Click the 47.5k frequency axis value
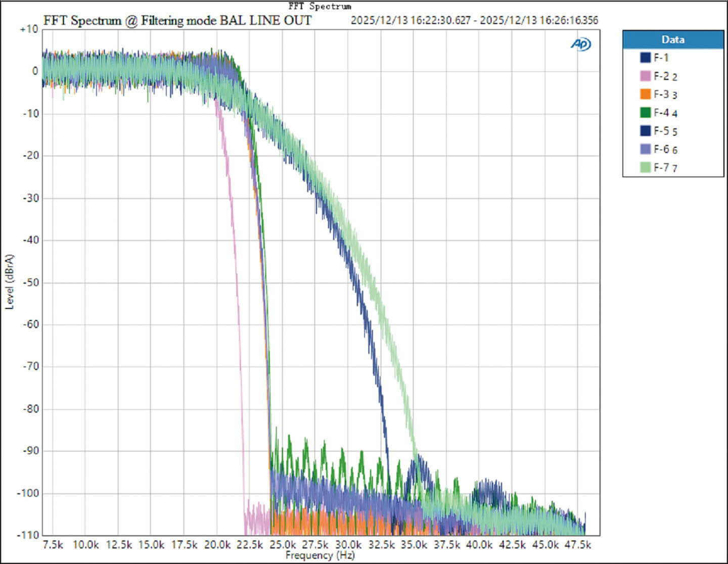Viewport: 728px width, 564px height. tap(578, 545)
